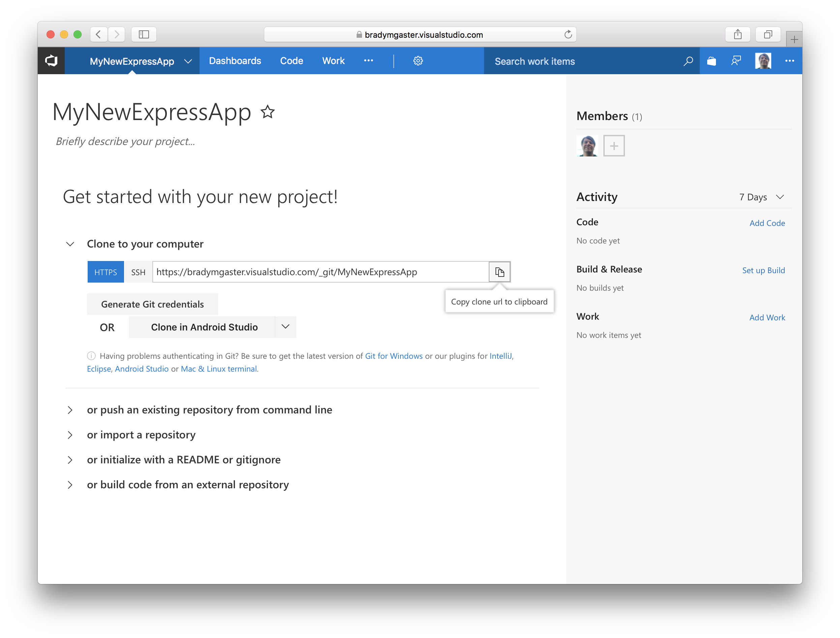
Task: Toggle the Safari sidebar button
Action: [144, 35]
